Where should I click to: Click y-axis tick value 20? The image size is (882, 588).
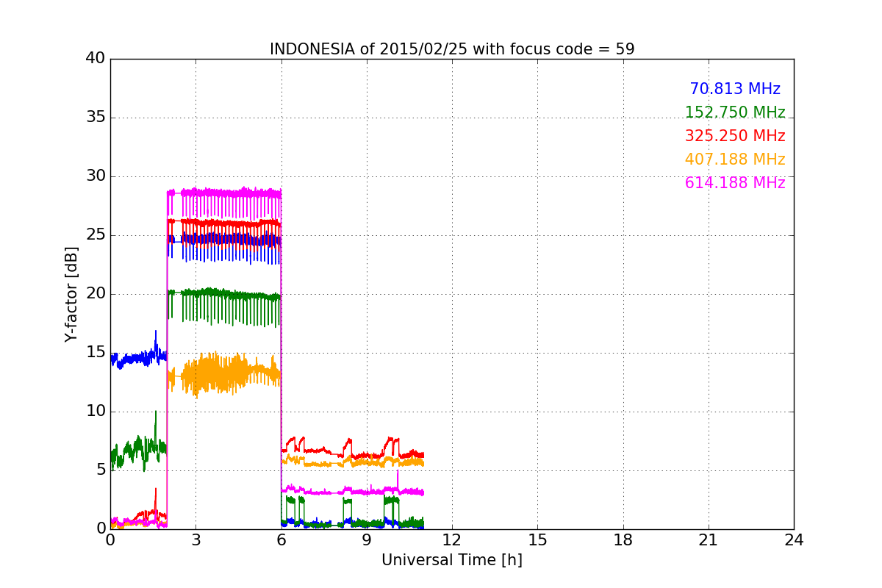click(96, 294)
